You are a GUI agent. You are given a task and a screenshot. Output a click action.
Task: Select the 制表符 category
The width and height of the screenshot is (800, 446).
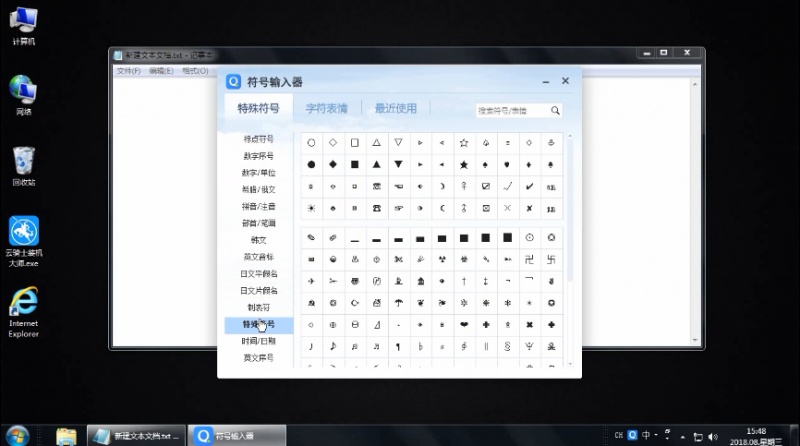[259, 307]
